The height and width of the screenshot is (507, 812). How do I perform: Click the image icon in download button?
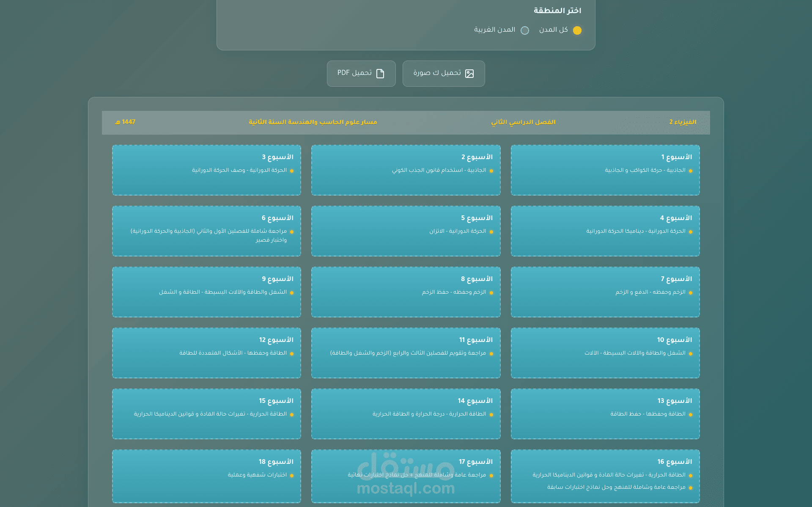point(469,74)
